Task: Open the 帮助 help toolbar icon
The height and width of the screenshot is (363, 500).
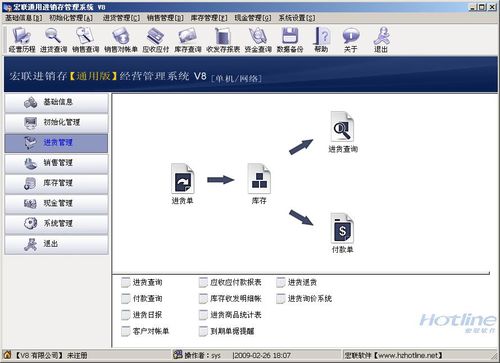Action: [x=321, y=40]
